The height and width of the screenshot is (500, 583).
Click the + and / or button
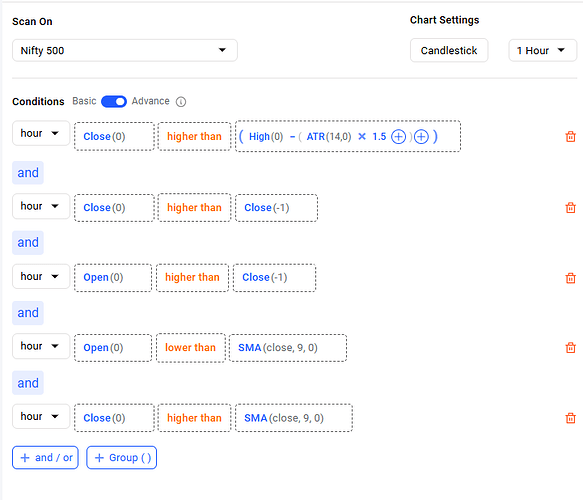pos(45,458)
